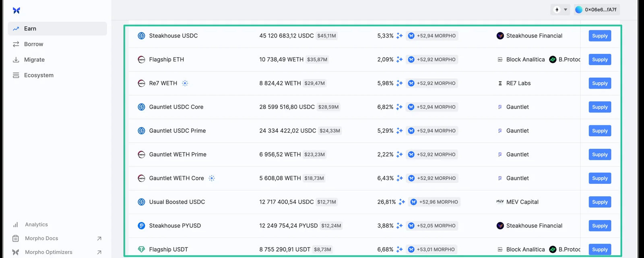
Task: Click the sun badge icon beside Gauntlet WETH Core
Action: click(212, 178)
